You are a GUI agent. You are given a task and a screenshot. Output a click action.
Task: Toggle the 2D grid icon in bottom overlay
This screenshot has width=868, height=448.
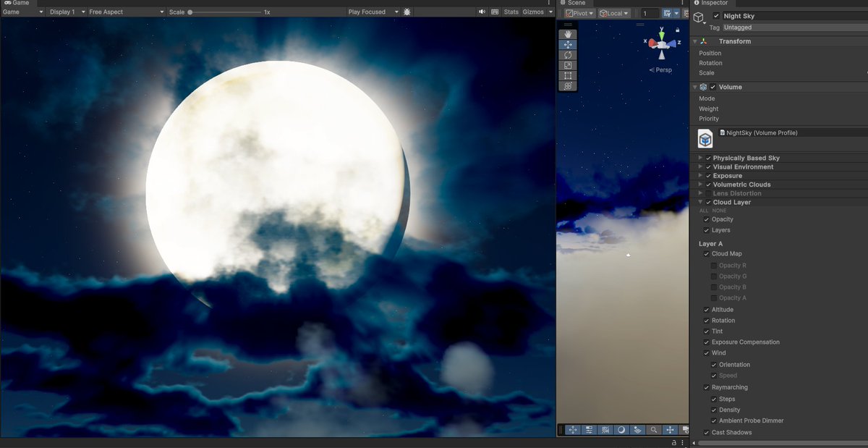click(605, 430)
